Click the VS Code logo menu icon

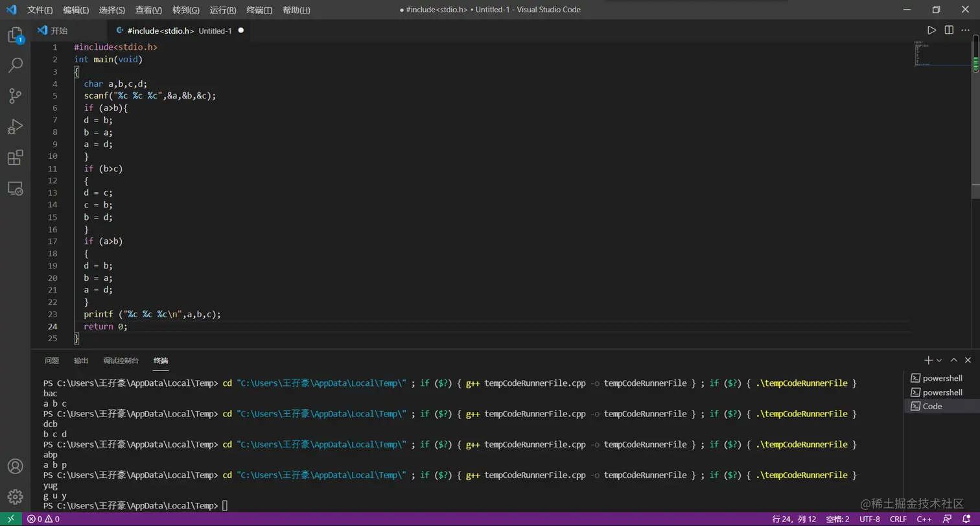11,10
